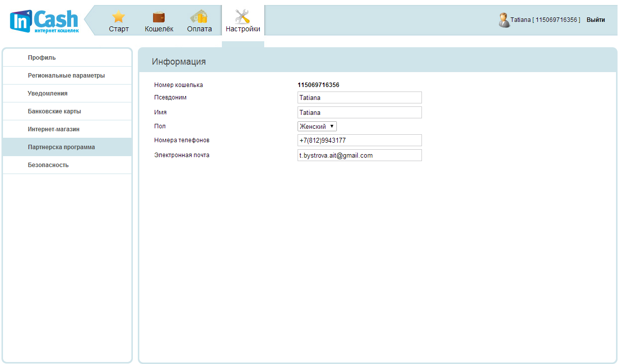Focus the Имя input field
This screenshot has height=364, width=618.
360,112
